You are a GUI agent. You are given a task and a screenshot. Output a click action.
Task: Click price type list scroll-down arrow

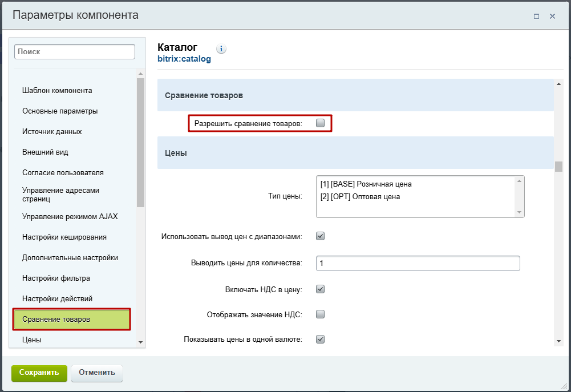(x=519, y=212)
